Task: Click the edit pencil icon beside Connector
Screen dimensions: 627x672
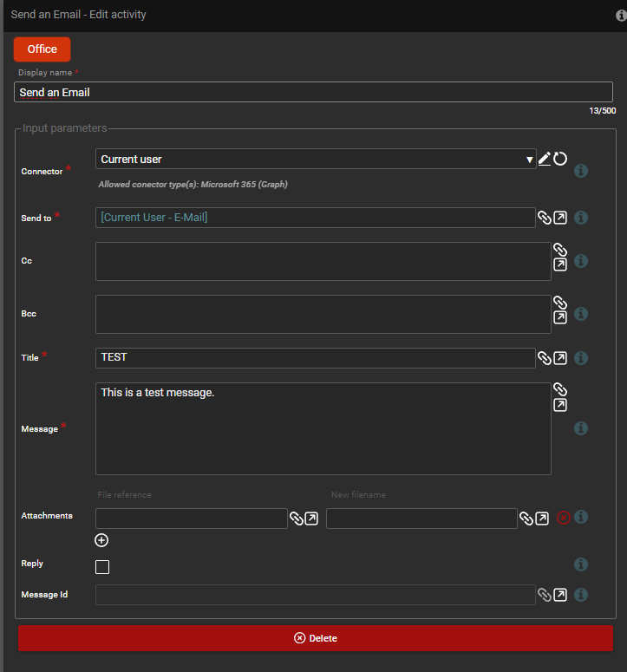Action: pos(545,159)
